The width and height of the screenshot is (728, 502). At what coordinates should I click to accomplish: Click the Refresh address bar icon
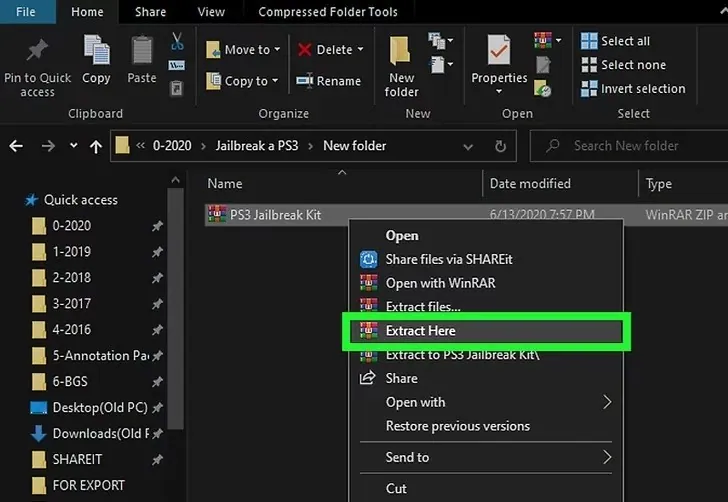(500, 146)
